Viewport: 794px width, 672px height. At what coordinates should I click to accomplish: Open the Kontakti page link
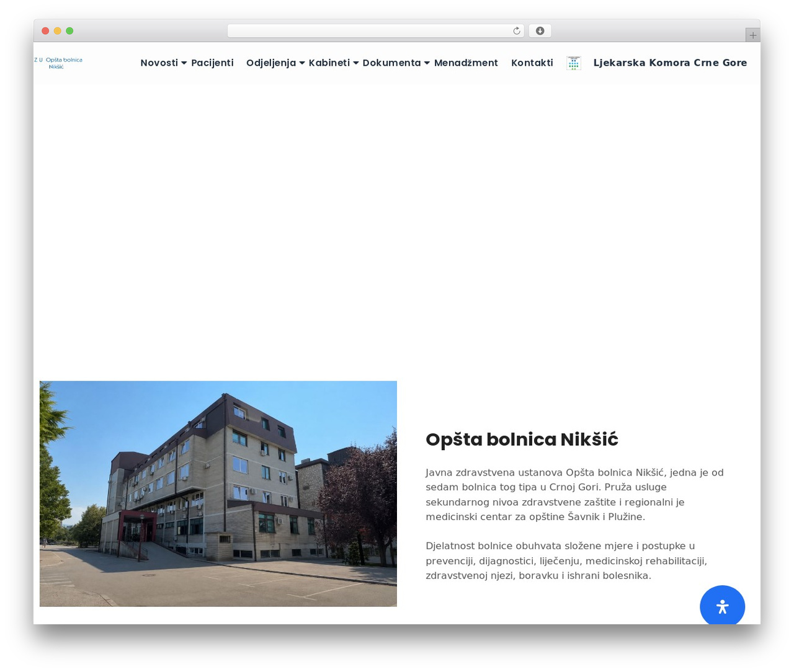[532, 63]
